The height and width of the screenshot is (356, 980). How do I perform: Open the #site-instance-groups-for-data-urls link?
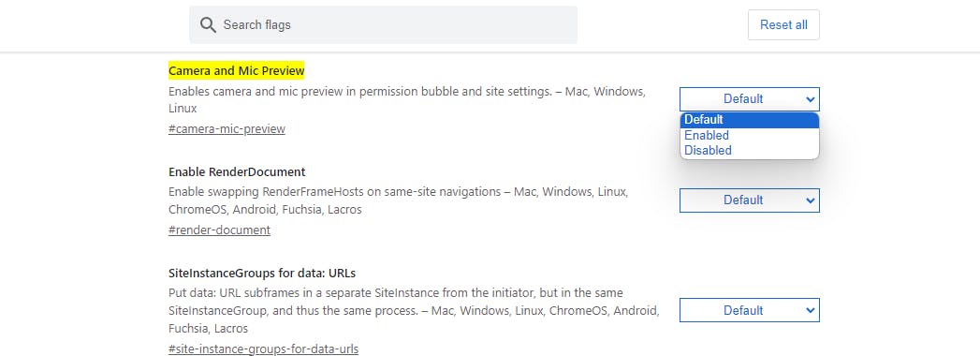(x=263, y=349)
